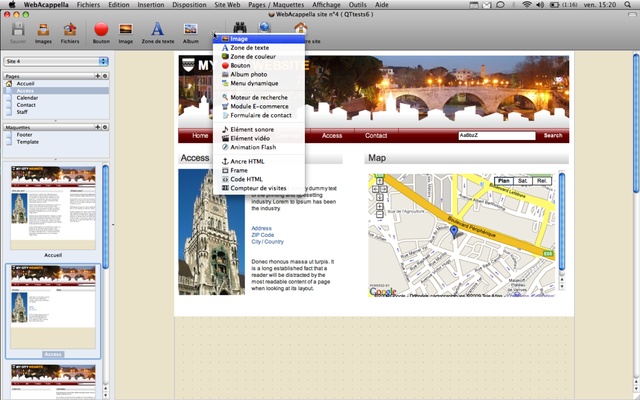The image size is (640, 400).
Task: Open the Site 4 dropdown selector
Action: (56, 61)
